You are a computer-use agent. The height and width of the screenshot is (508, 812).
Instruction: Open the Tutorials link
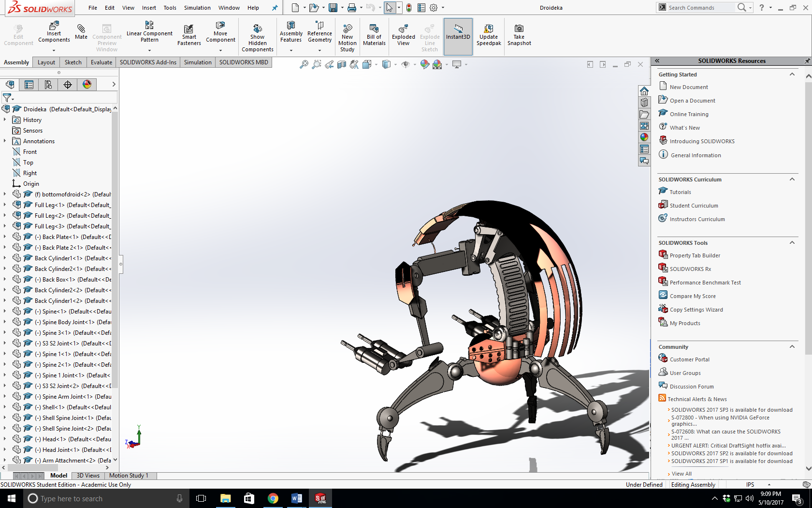[680, 192]
